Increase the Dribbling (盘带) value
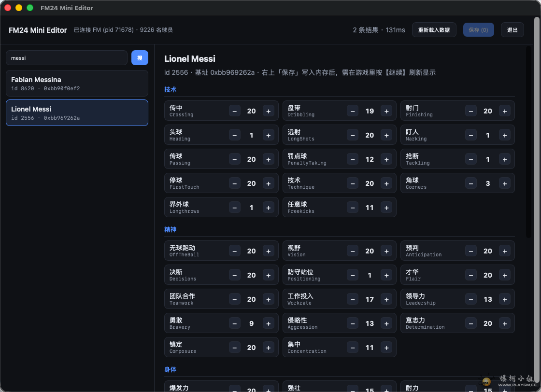This screenshot has height=392, width=541. point(386,111)
